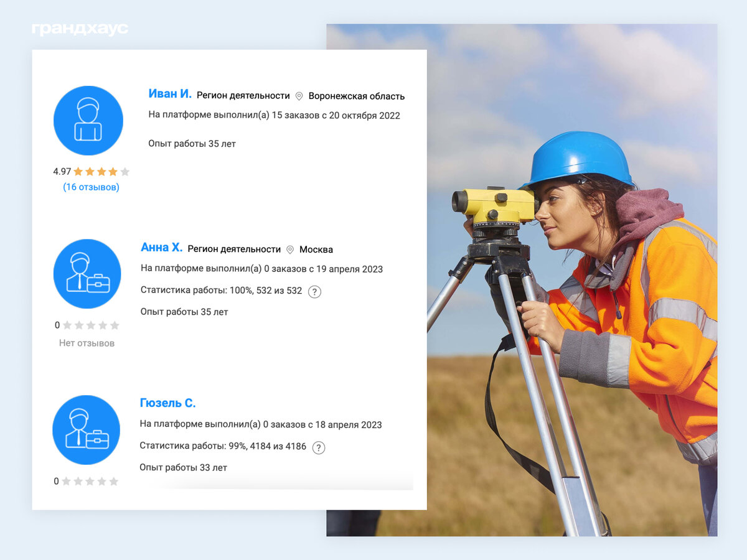Open the Гюзель С. profile link
Image resolution: width=747 pixels, height=560 pixels.
click(167, 403)
